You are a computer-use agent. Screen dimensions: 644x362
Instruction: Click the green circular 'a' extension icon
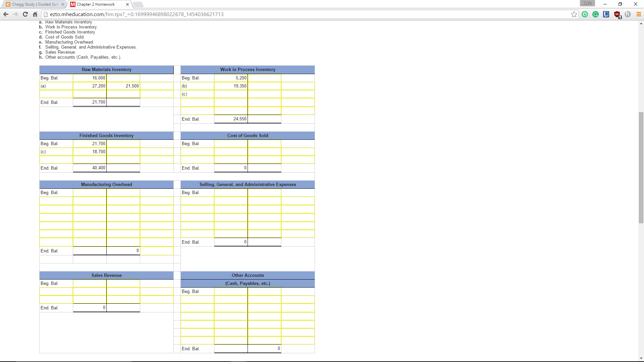coord(585,14)
